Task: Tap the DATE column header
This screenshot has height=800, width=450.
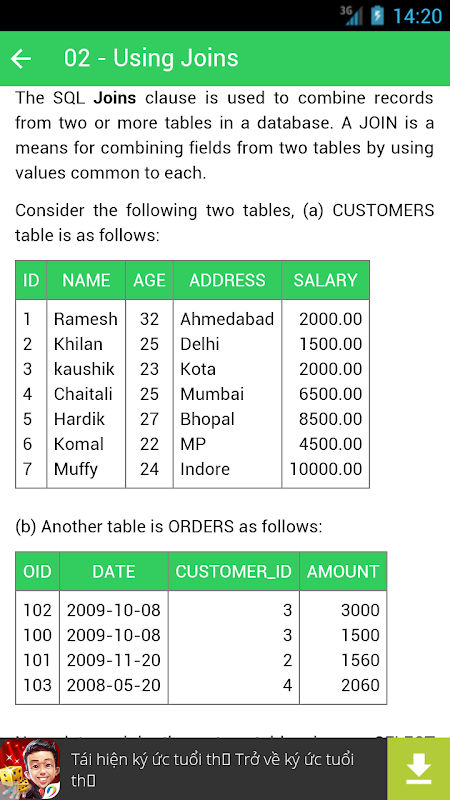Action: [x=114, y=571]
